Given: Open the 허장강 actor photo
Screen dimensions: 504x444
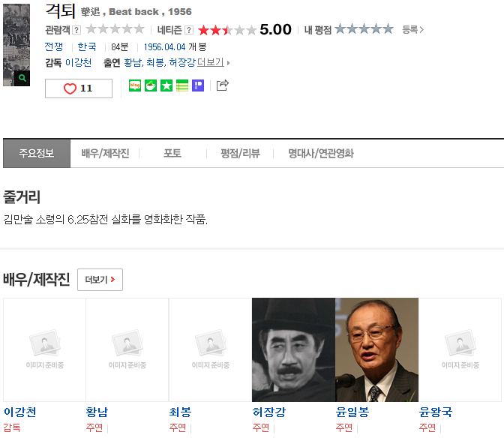Looking at the screenshot, I should pos(293,349).
